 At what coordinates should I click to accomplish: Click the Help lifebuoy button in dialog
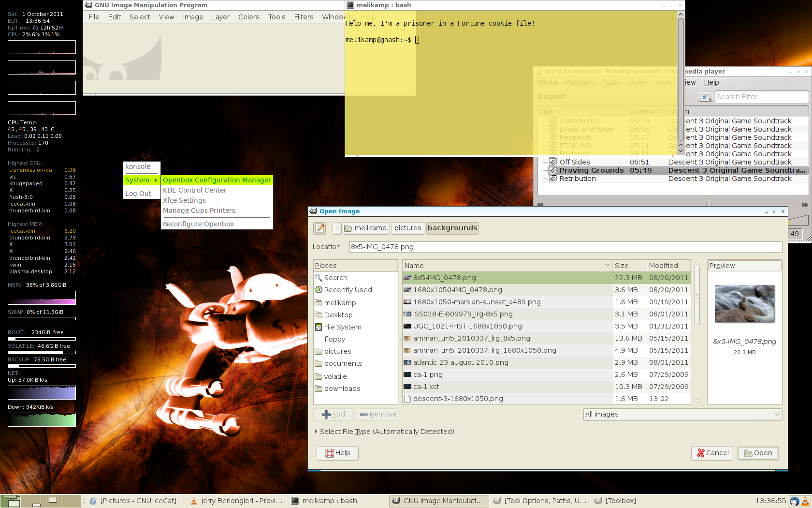[x=337, y=453]
